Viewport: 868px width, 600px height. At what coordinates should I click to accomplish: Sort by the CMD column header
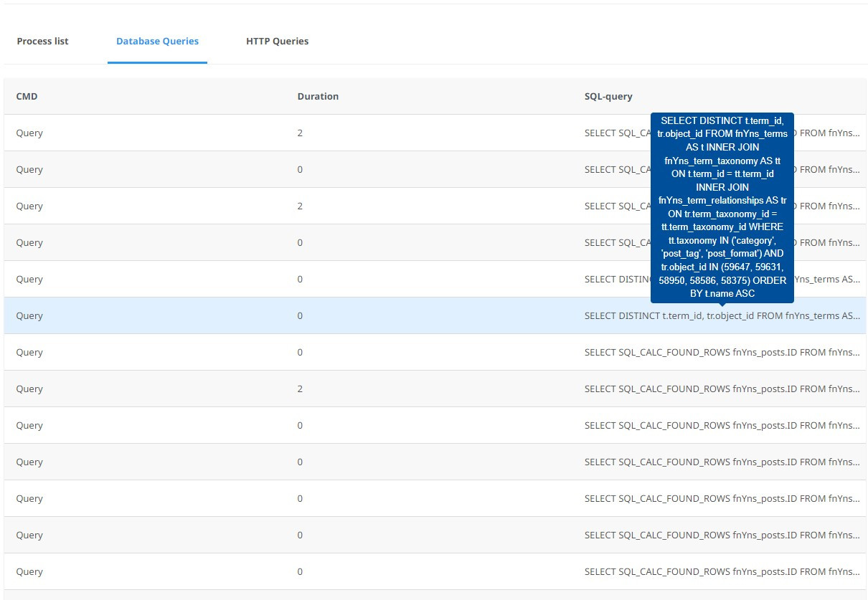click(27, 96)
